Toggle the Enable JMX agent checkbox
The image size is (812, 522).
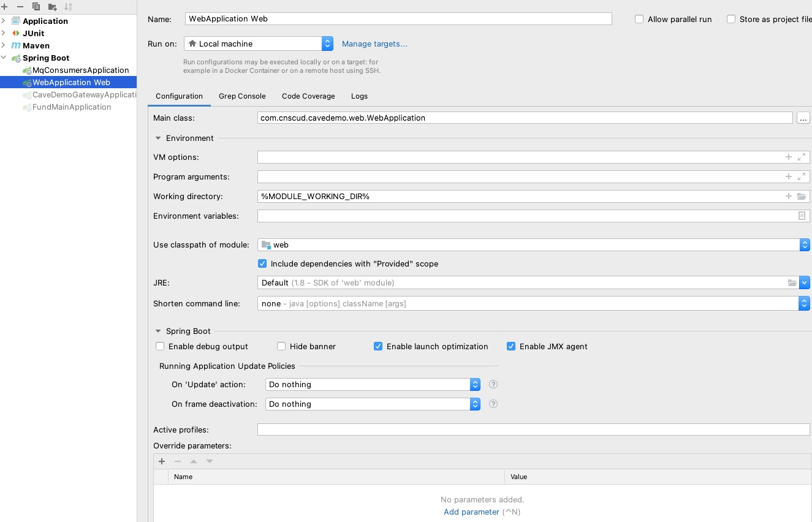coord(511,347)
